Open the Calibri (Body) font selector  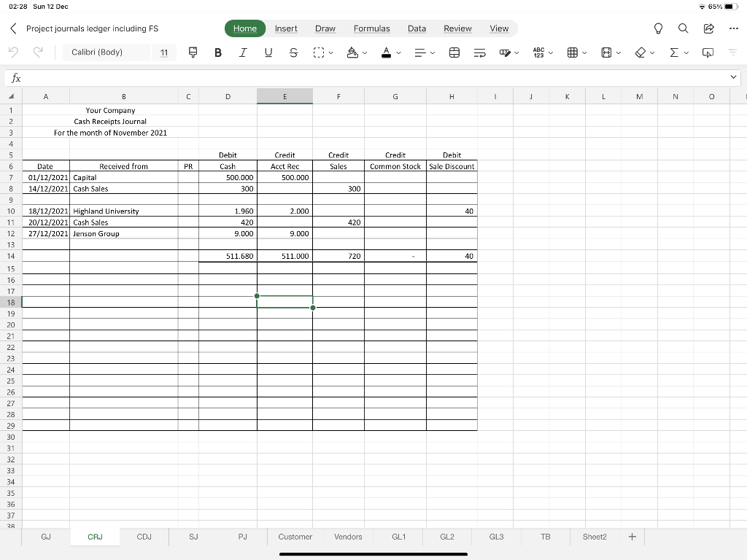point(107,52)
